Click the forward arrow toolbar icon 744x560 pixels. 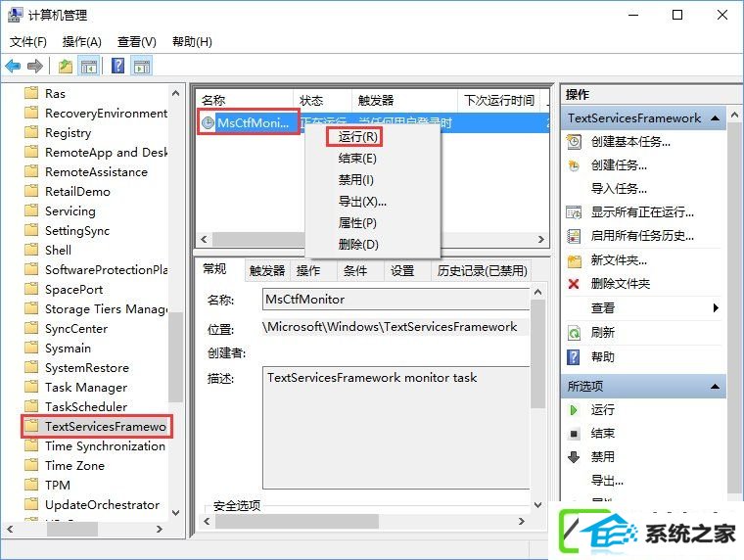tap(34, 66)
